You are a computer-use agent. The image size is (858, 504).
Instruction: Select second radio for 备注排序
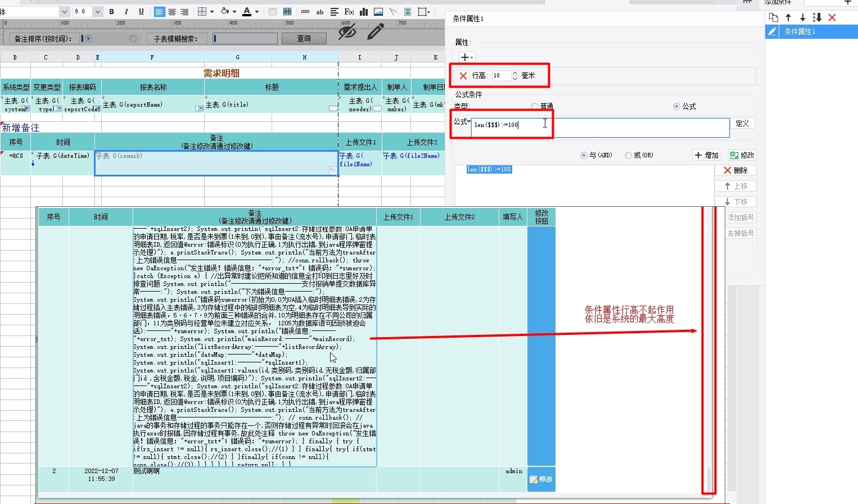click(133, 39)
